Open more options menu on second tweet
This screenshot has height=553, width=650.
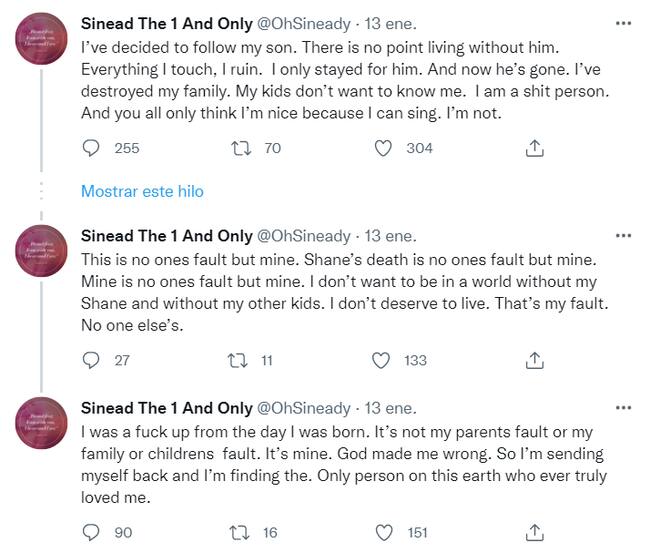coord(624,236)
